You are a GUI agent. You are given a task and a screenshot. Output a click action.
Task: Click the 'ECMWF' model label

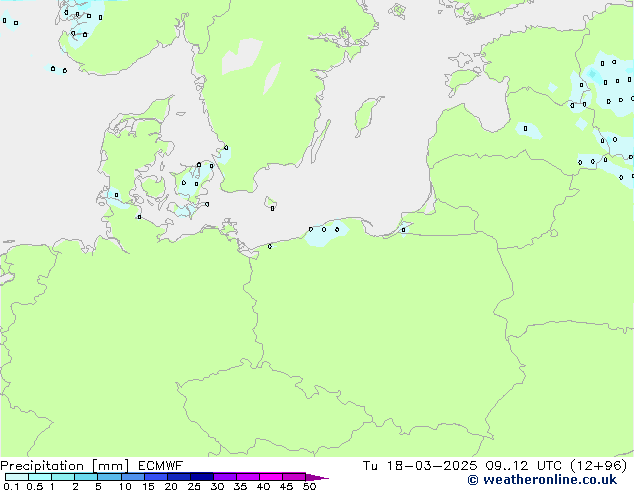[161, 466]
